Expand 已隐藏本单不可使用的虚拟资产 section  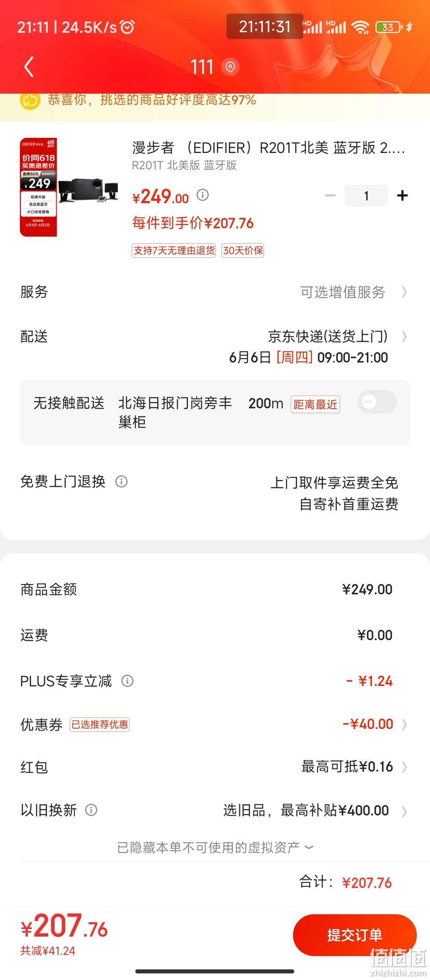coord(215,847)
